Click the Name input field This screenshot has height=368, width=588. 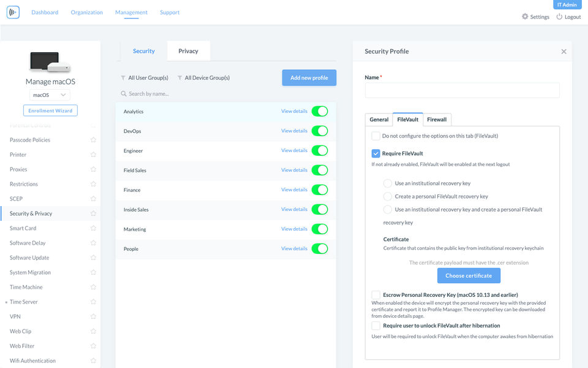pyautogui.click(x=462, y=91)
